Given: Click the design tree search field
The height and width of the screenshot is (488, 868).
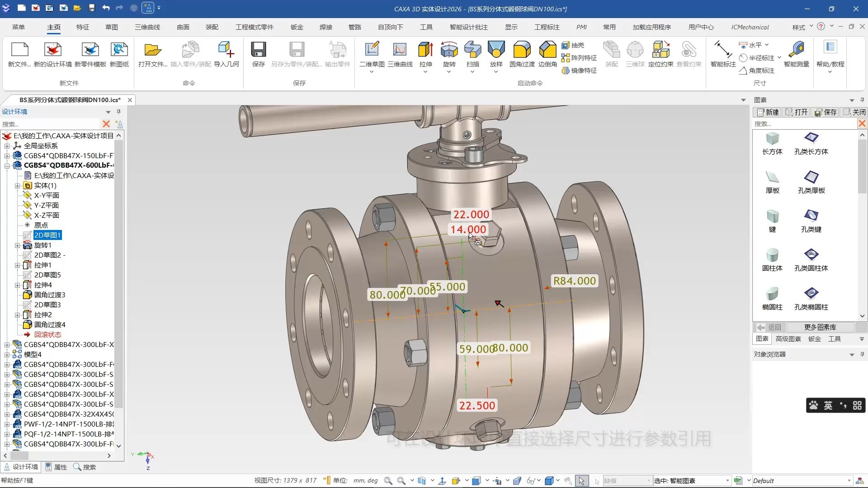Looking at the screenshot, I should tap(50, 124).
